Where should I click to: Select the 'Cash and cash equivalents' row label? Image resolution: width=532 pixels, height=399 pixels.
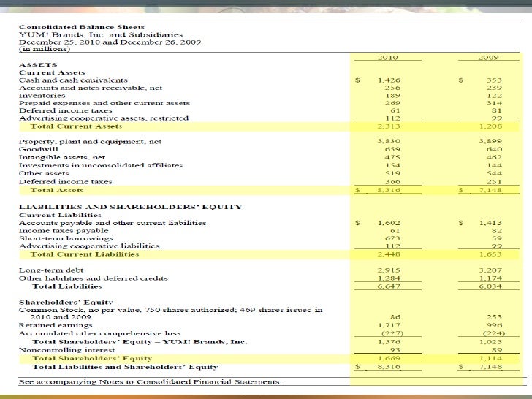73,80
